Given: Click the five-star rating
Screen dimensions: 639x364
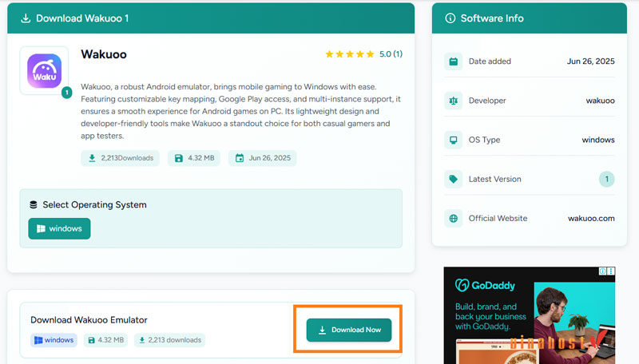Looking at the screenshot, I should coord(349,54).
